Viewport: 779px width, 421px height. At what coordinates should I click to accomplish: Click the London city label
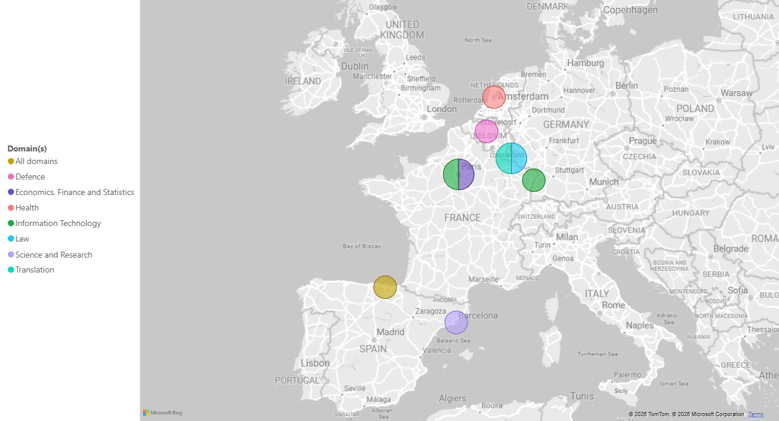click(x=441, y=109)
